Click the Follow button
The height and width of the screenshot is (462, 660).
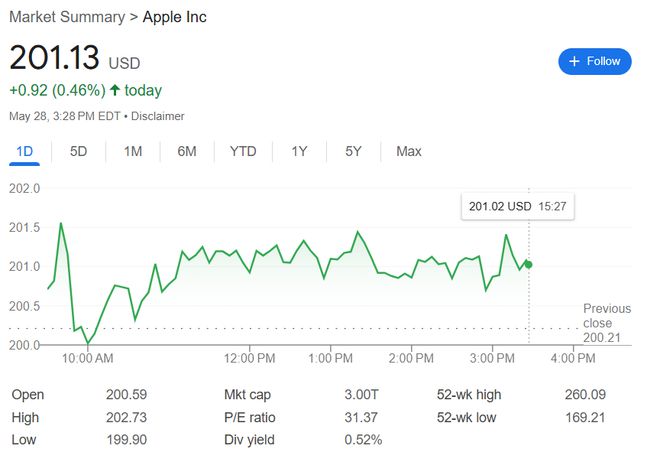(594, 61)
